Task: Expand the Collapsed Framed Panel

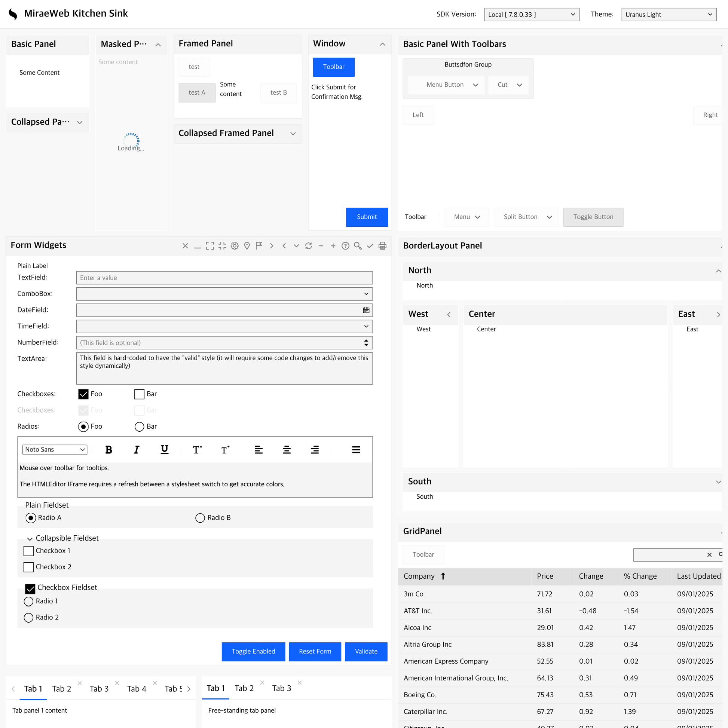Action: coord(293,134)
